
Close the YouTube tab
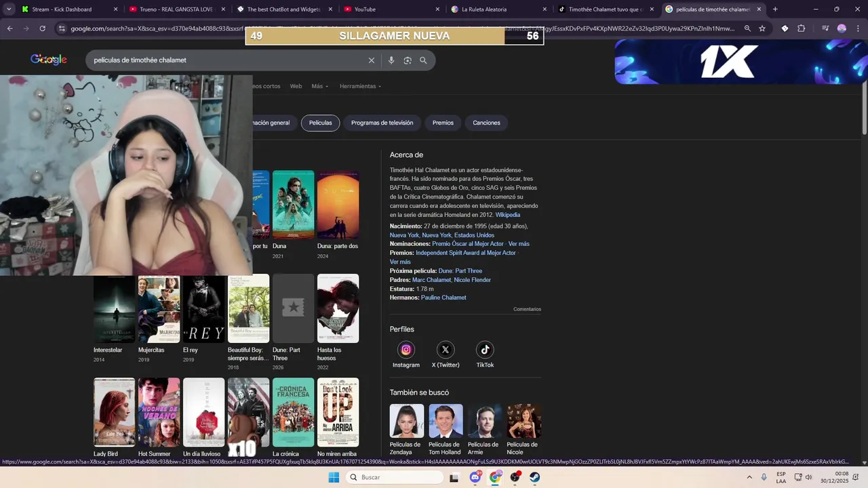pyautogui.click(x=437, y=9)
